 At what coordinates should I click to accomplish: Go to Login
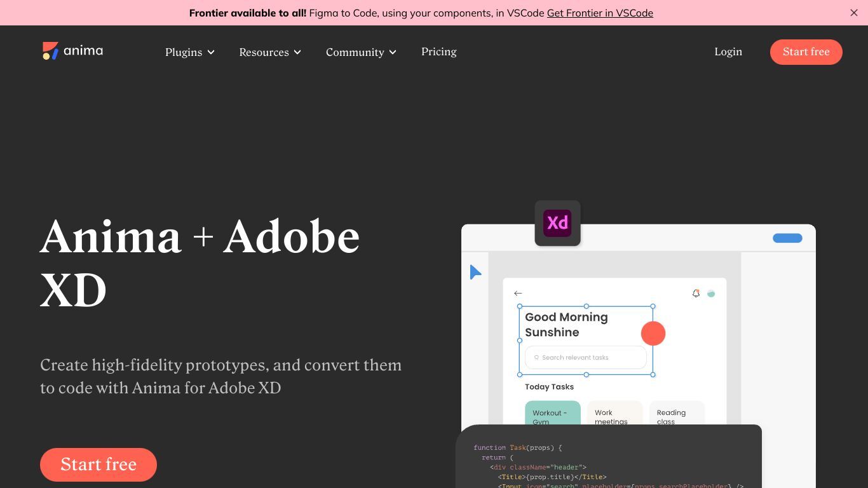pos(728,51)
